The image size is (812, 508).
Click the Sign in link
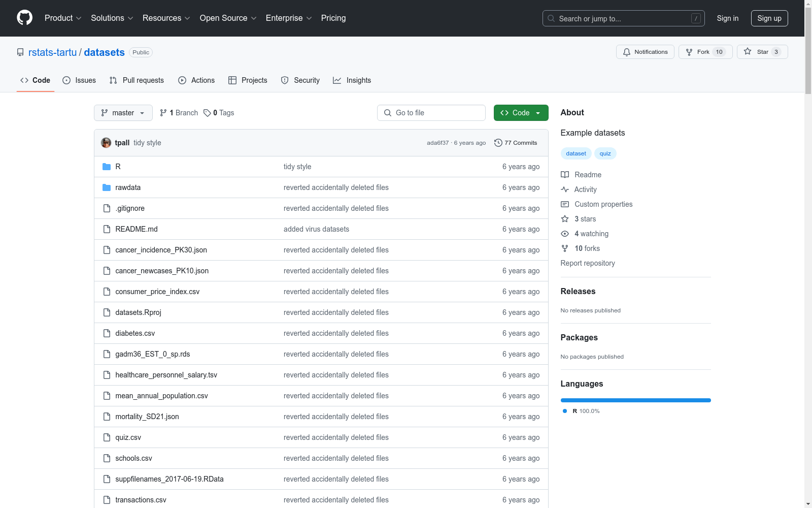728,18
